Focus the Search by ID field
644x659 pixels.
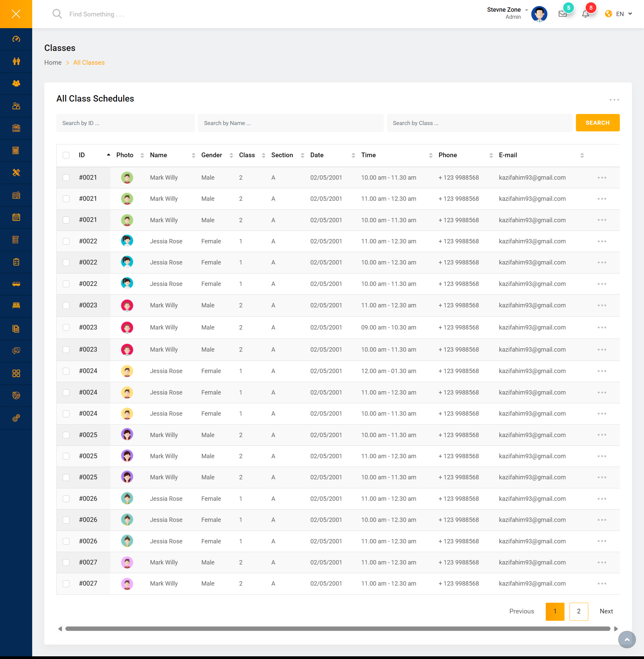[125, 123]
